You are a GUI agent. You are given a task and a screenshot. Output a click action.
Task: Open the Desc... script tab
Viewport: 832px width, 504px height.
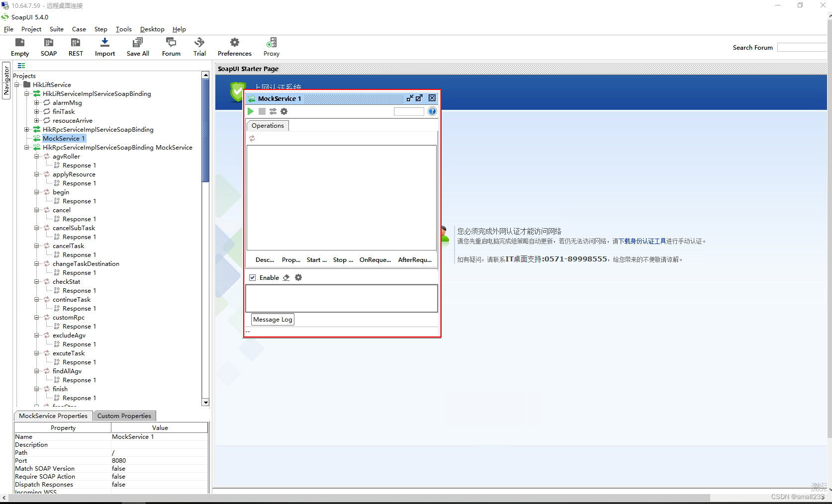pos(265,260)
